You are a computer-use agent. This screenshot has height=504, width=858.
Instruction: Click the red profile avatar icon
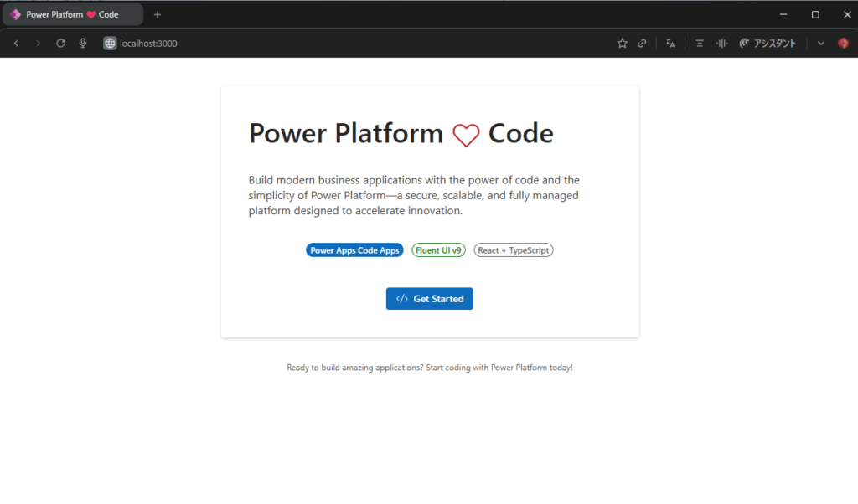coord(843,44)
